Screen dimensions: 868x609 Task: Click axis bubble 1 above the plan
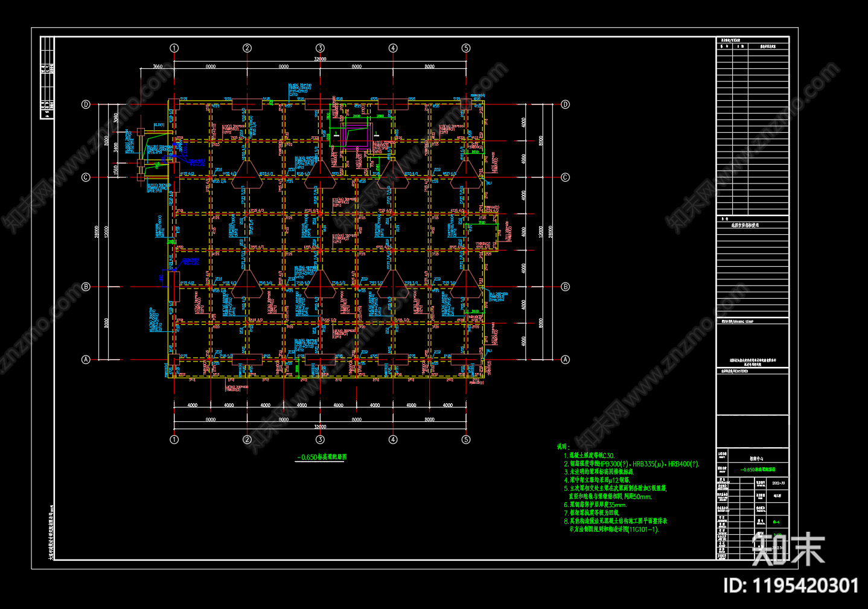pos(174,48)
